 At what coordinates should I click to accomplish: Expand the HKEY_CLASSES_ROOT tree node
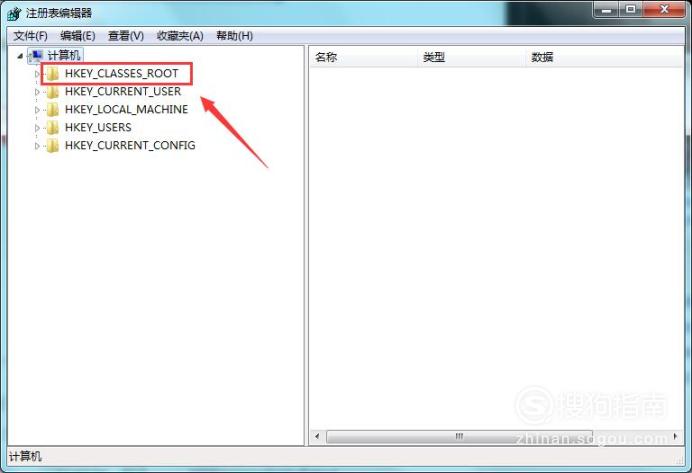[37, 74]
